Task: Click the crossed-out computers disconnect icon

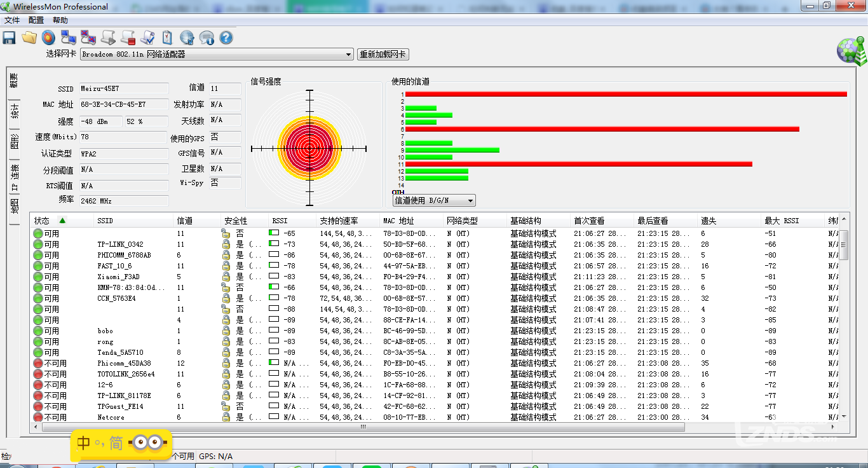Action: point(88,38)
